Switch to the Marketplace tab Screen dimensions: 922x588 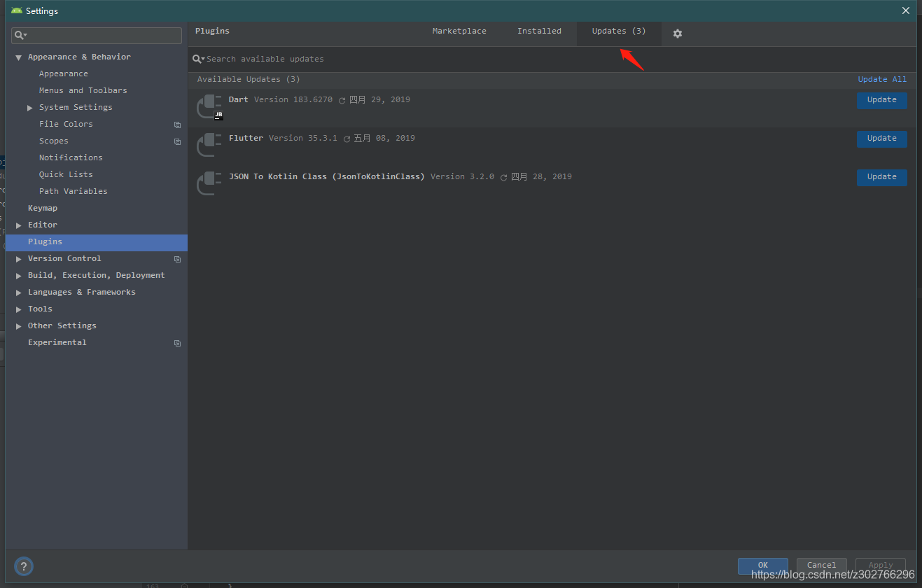459,31
